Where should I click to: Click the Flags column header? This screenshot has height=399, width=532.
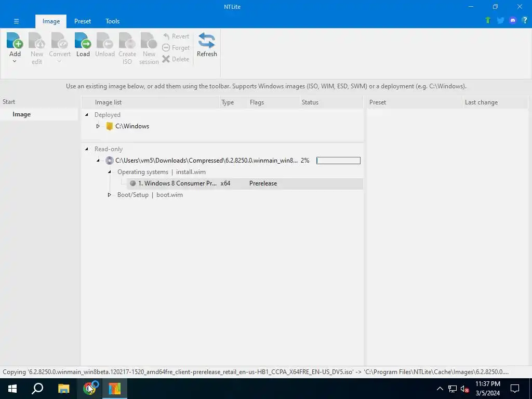point(273,102)
